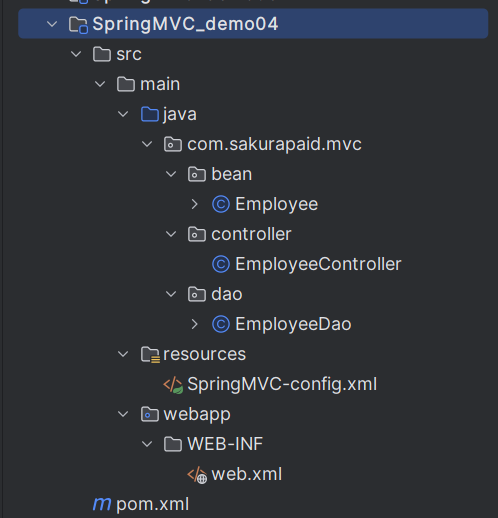
Task: Select the main folder label
Action: click(x=160, y=84)
